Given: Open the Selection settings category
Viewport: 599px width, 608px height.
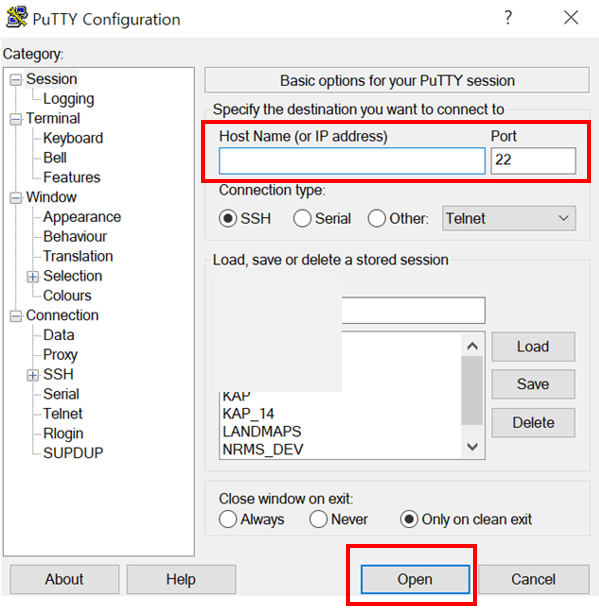Looking at the screenshot, I should (73, 276).
